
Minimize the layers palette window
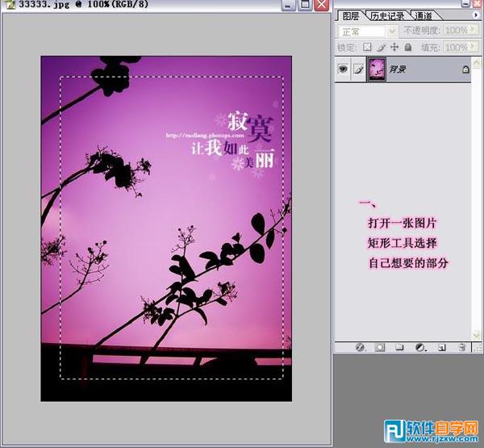465,3
